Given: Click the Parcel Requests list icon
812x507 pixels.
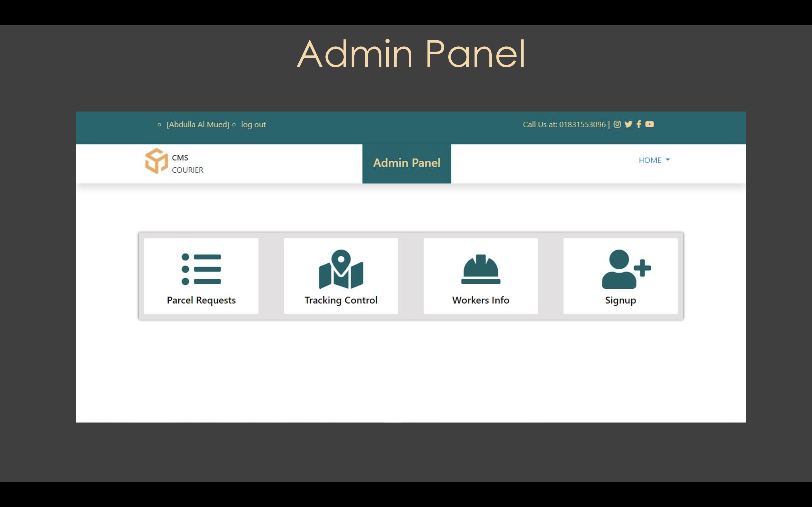Looking at the screenshot, I should [x=201, y=269].
